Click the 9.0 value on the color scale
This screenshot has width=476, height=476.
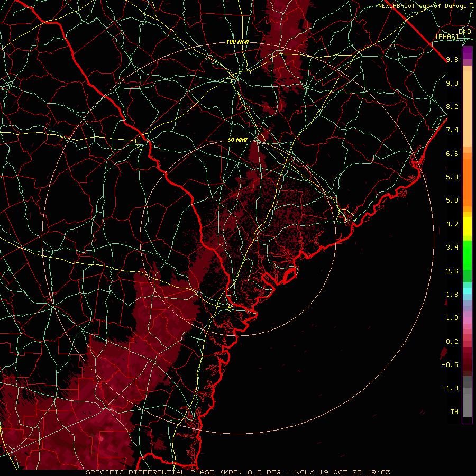point(452,83)
